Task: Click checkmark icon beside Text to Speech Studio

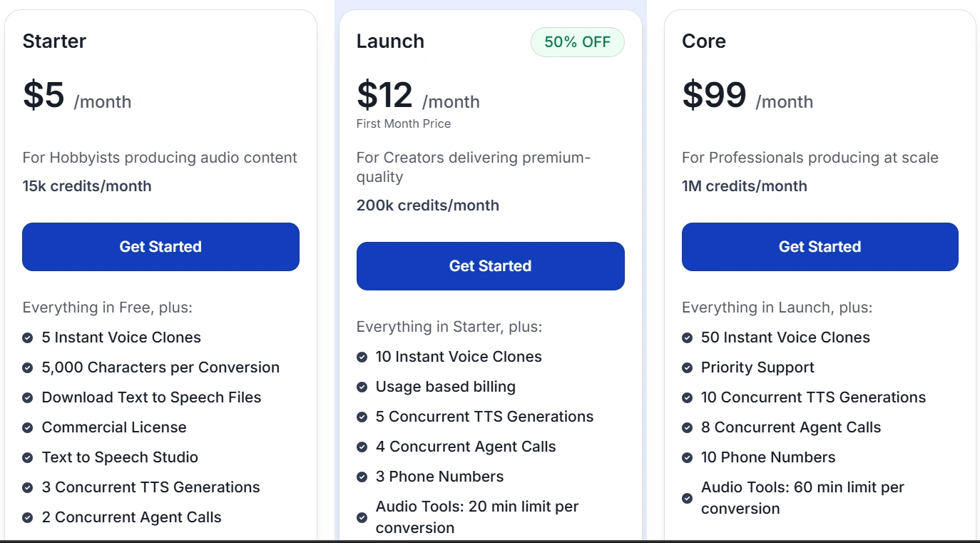Action: tap(27, 457)
